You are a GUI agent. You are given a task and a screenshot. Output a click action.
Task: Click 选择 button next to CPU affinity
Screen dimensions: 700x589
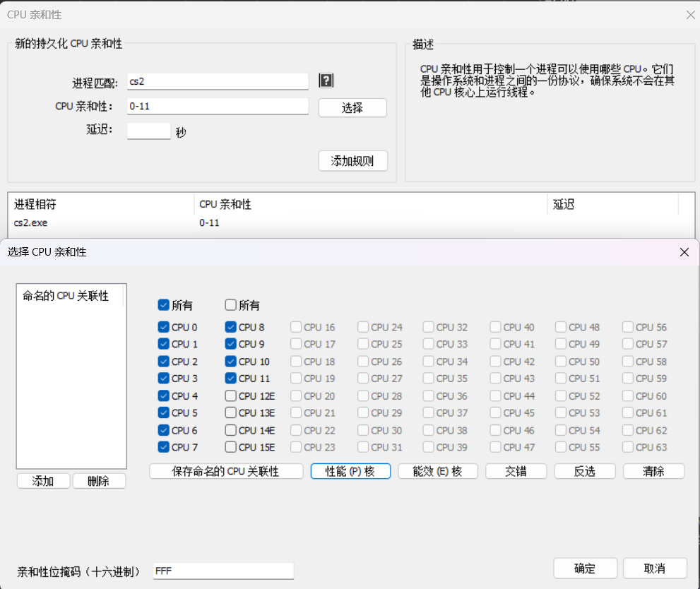[x=352, y=107]
